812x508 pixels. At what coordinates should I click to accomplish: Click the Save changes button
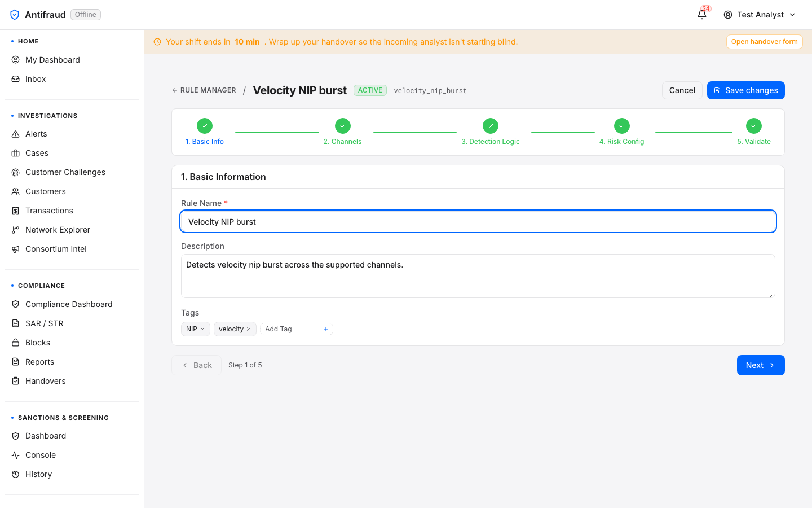click(x=745, y=90)
